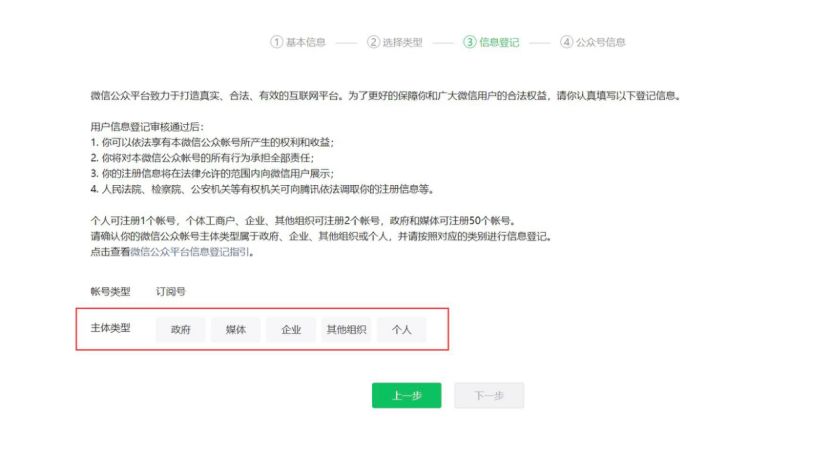
Task: Click the 用户信息登记审核通过后 heading
Action: 147,127
